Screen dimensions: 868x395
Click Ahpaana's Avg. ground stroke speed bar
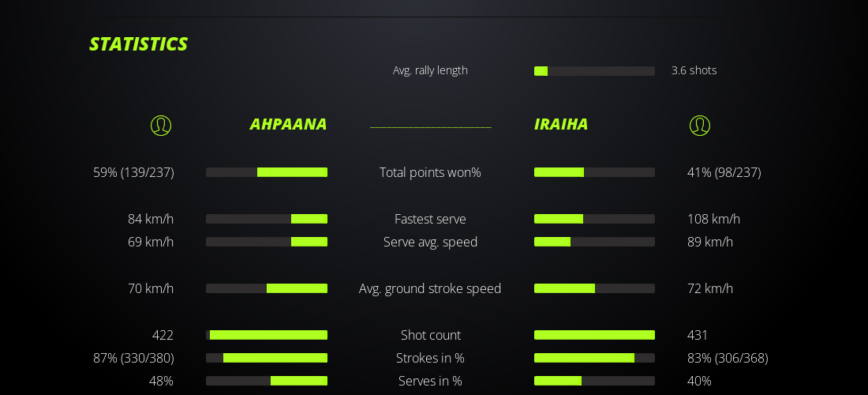tap(267, 288)
